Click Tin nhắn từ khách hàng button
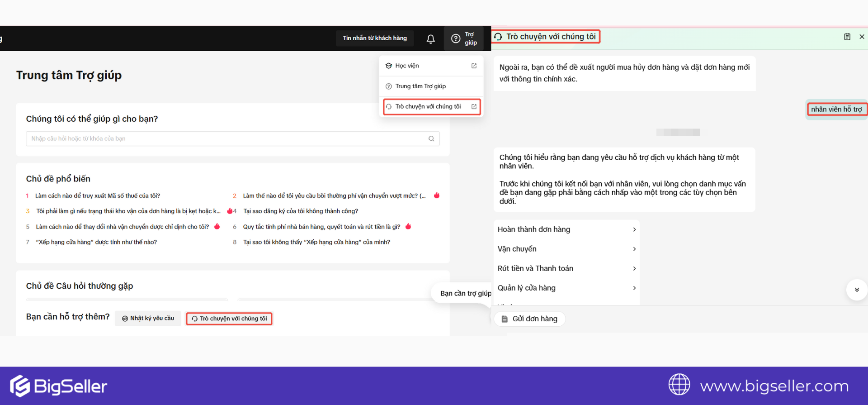Viewport: 868px width, 405px height. point(374,38)
